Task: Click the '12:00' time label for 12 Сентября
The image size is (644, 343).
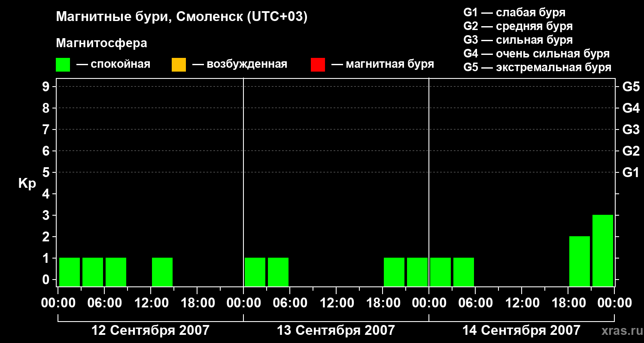Action: click(151, 303)
